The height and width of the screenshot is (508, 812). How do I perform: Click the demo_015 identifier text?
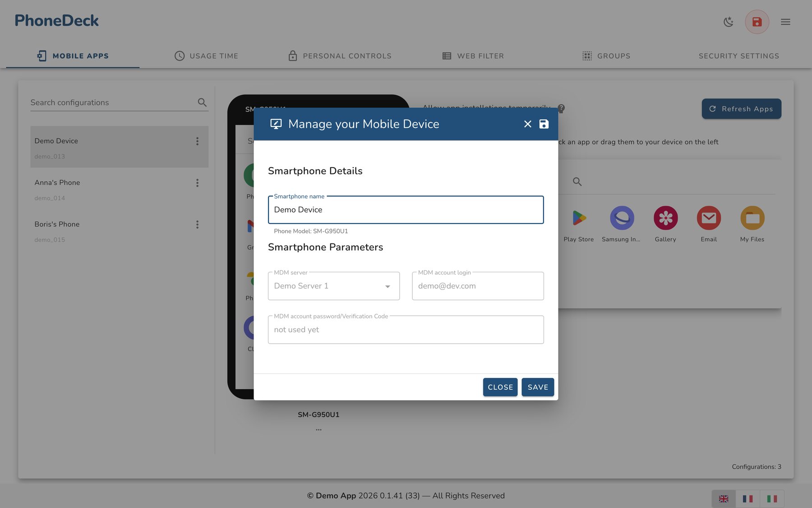[x=50, y=240]
